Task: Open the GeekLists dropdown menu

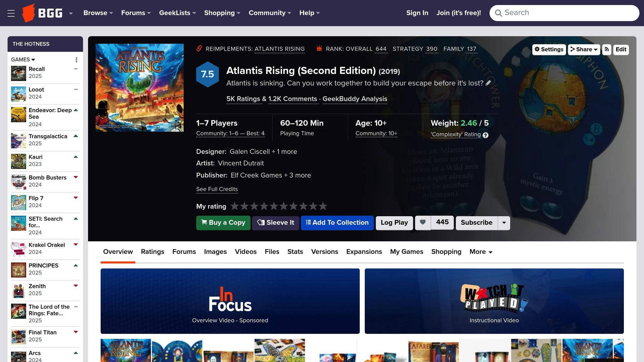Action: 177,13
